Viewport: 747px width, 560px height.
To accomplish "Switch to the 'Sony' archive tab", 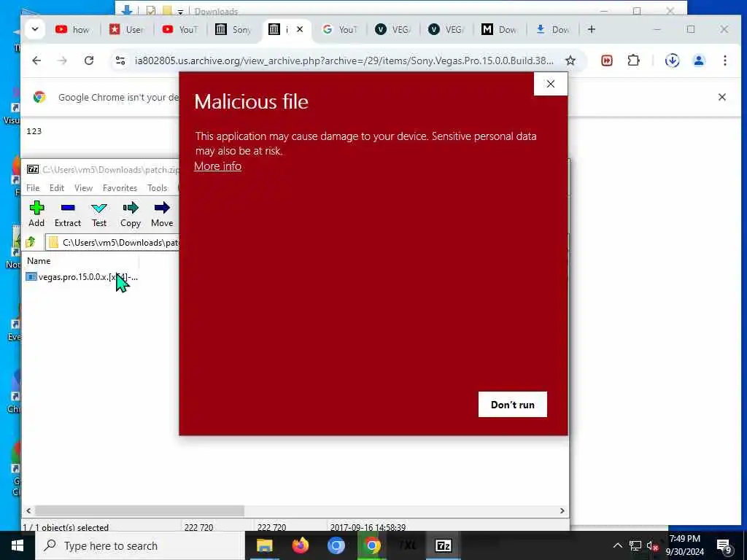I will click(x=233, y=29).
